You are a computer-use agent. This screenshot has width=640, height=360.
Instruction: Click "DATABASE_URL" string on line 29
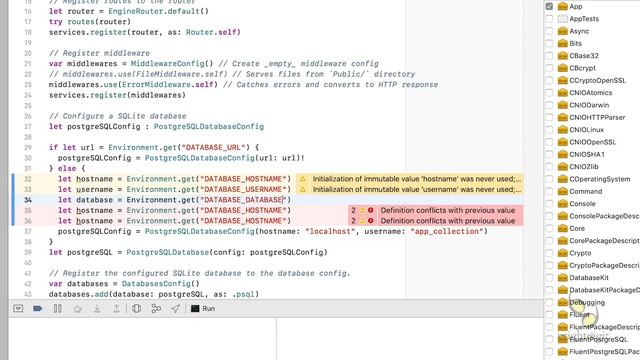[213, 147]
